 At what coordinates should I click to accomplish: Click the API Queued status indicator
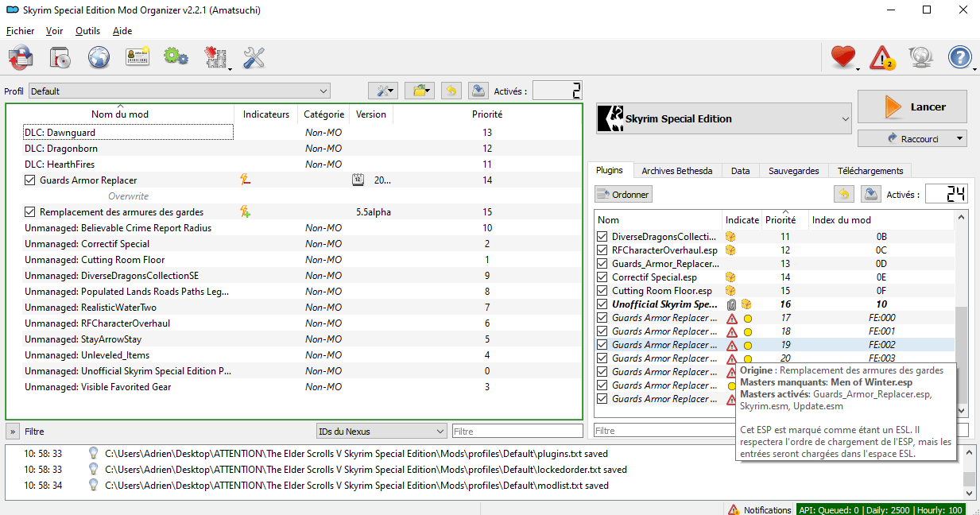point(881,509)
